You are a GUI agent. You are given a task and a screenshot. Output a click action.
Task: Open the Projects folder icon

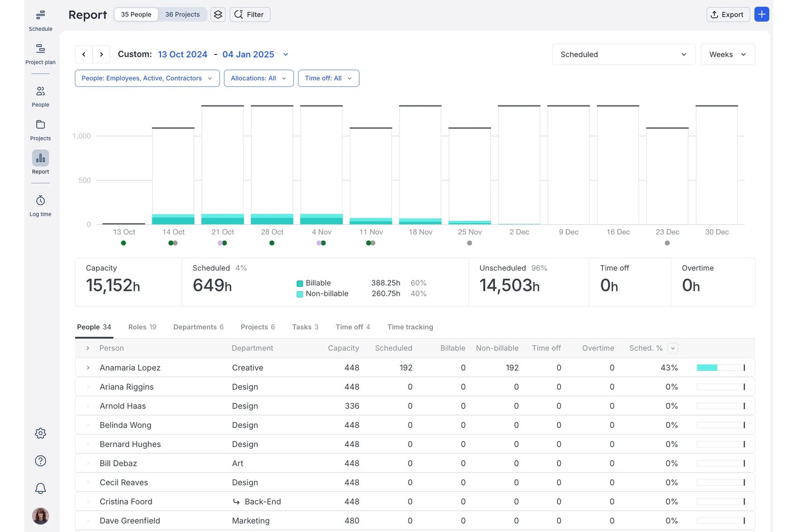point(40,125)
